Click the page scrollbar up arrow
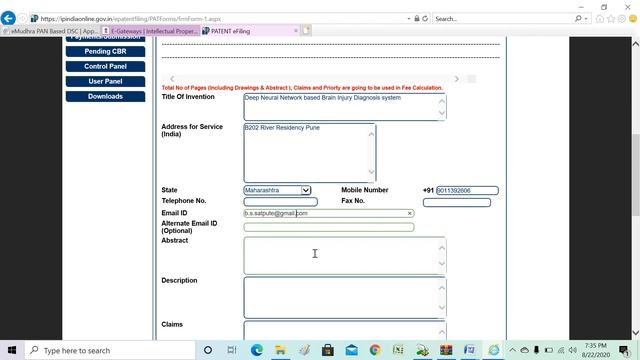The image size is (640, 360). 636,43
